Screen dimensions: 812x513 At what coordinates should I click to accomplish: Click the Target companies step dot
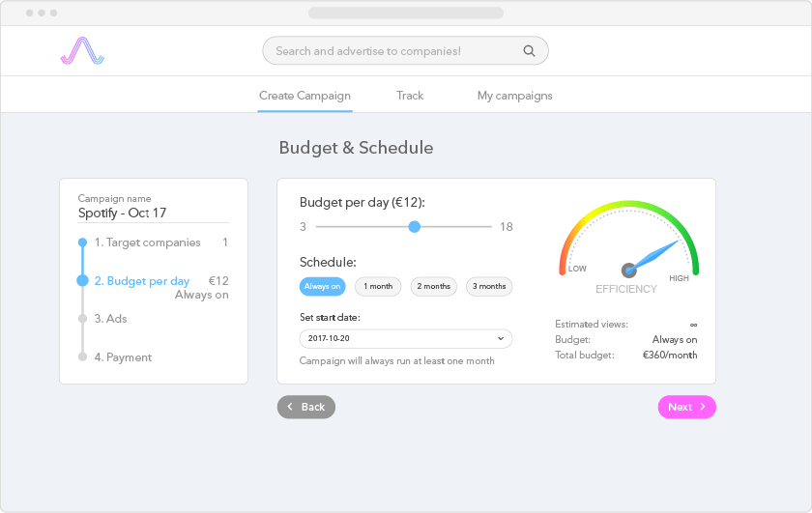pos(83,242)
